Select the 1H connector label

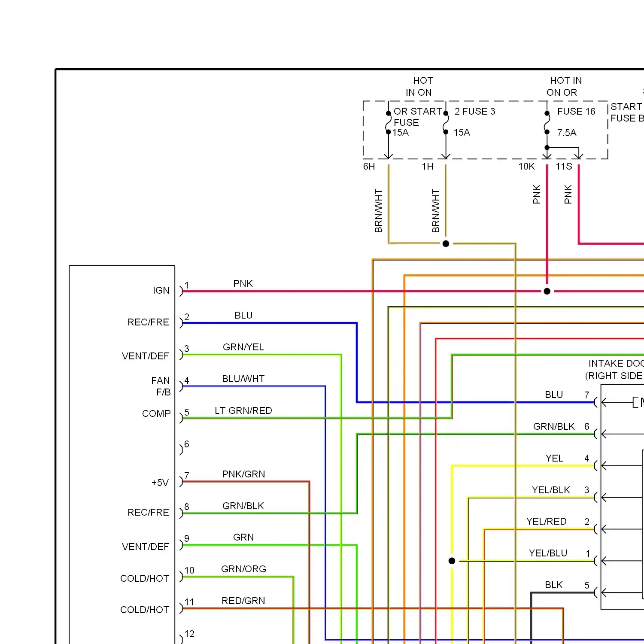[x=428, y=167]
